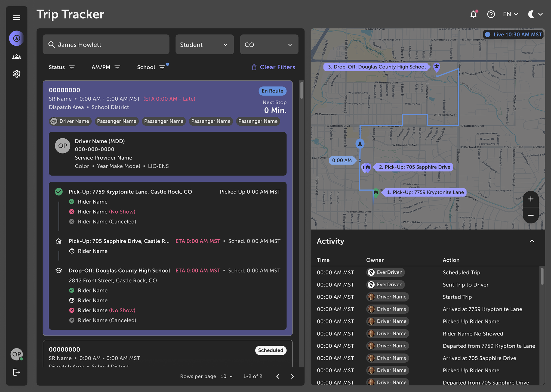
Task: Open the people group sidebar icon
Action: coord(17,57)
